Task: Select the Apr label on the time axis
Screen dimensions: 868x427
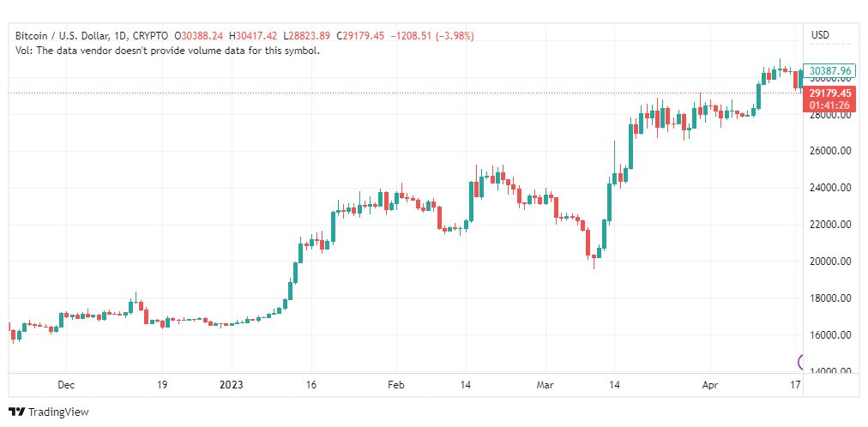Action: pos(708,385)
